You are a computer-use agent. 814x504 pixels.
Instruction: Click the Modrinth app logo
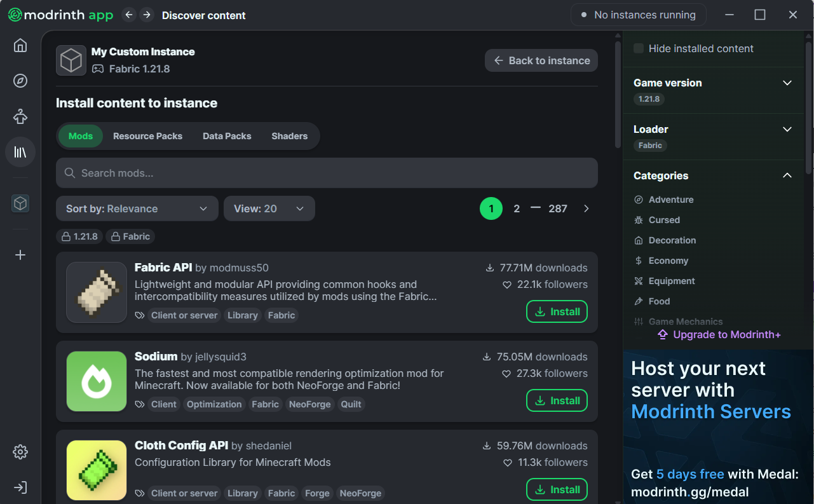pos(60,15)
